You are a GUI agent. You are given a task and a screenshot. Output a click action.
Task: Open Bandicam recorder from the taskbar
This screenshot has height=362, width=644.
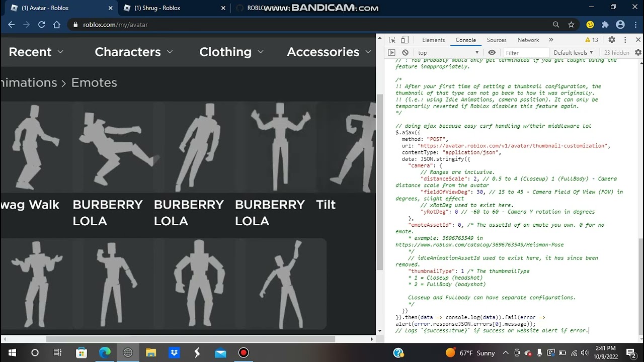tap(244, 353)
